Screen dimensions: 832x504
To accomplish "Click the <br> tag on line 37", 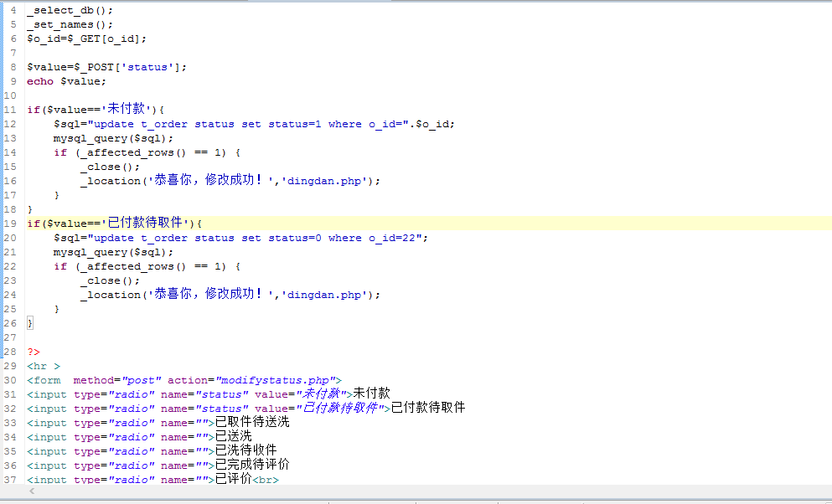I will 266,480.
